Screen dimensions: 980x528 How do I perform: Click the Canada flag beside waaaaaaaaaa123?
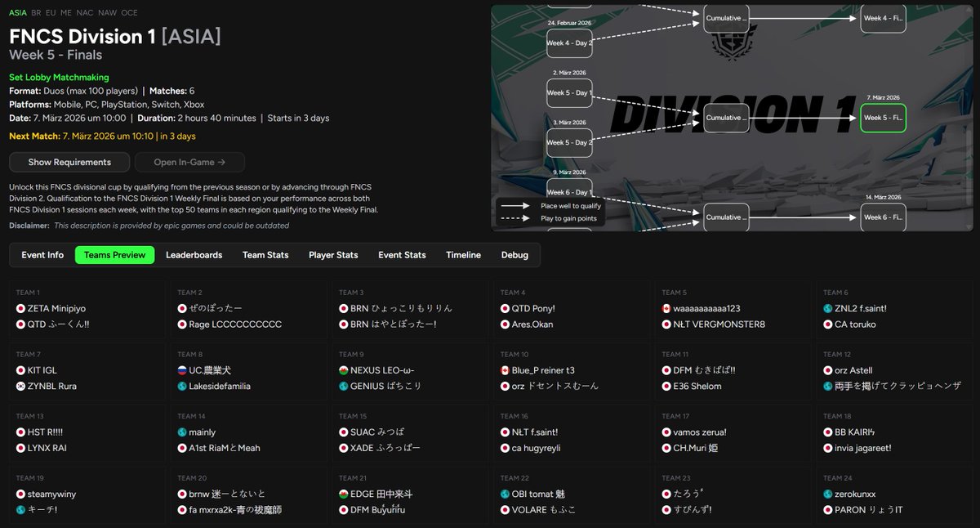click(x=666, y=309)
